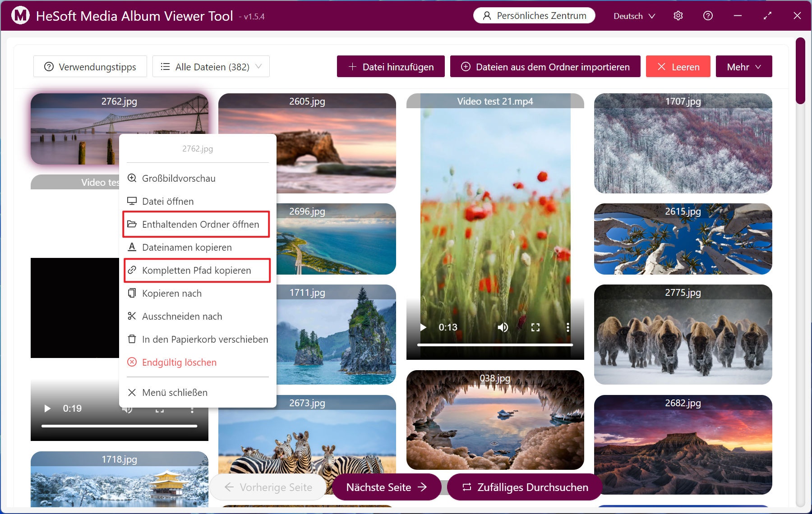Image resolution: width=812 pixels, height=514 pixels.
Task: Choose Enthaltenden Ordner öffnen
Action: tap(197, 224)
